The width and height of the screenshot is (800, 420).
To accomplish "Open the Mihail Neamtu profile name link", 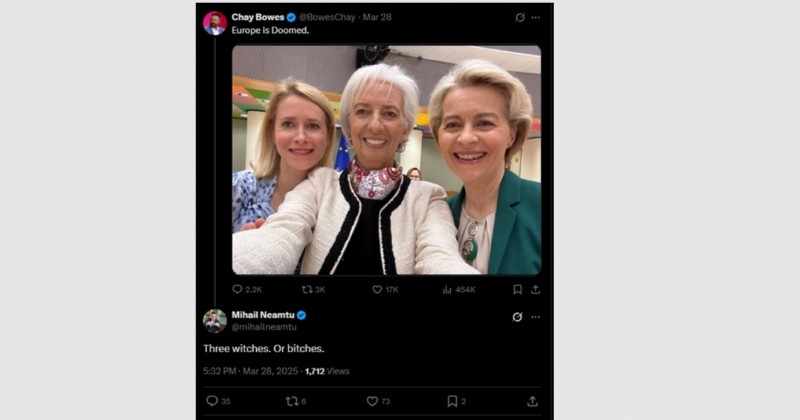I will (263, 314).
